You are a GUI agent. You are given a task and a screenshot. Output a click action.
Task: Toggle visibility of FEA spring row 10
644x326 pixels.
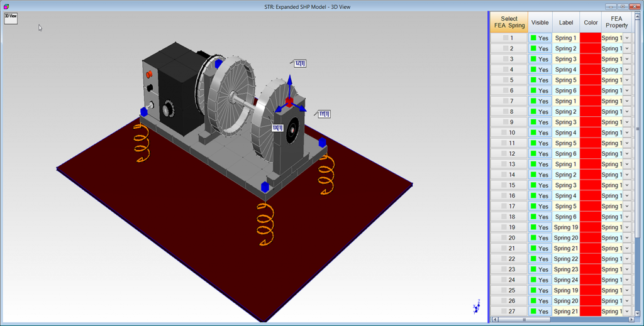click(x=540, y=133)
